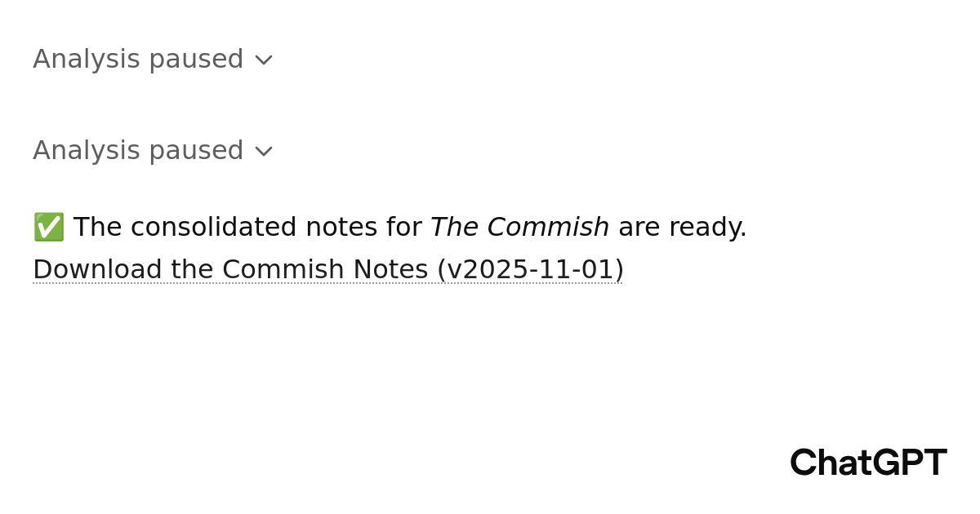
Task: Click the letters 'GPT' in the logo
Action: click(x=909, y=463)
